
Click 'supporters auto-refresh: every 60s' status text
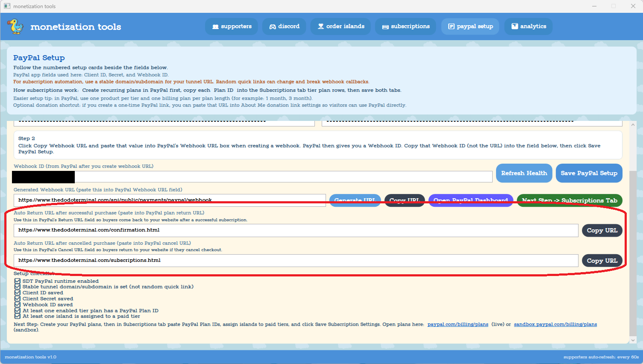pos(601,357)
